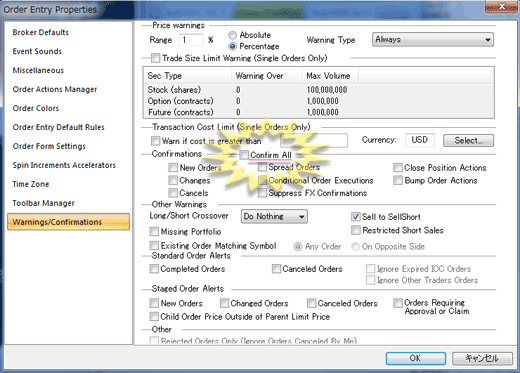Viewport: 520px width, 373px height.
Task: Toggle Canceled Orders standard alert checkbox
Action: click(276, 269)
